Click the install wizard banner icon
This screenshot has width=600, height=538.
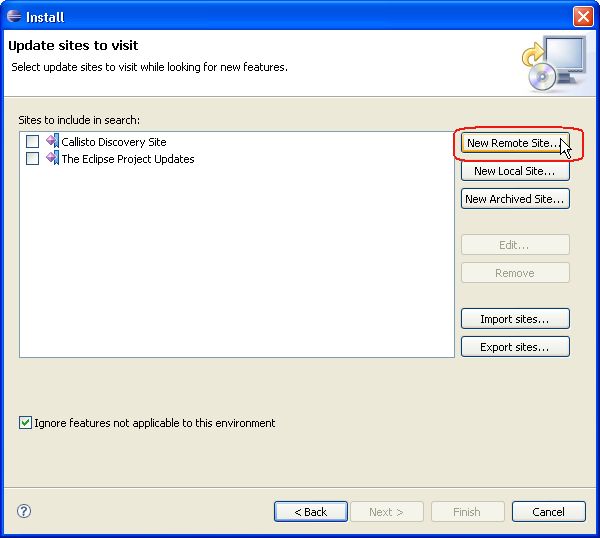tap(552, 61)
